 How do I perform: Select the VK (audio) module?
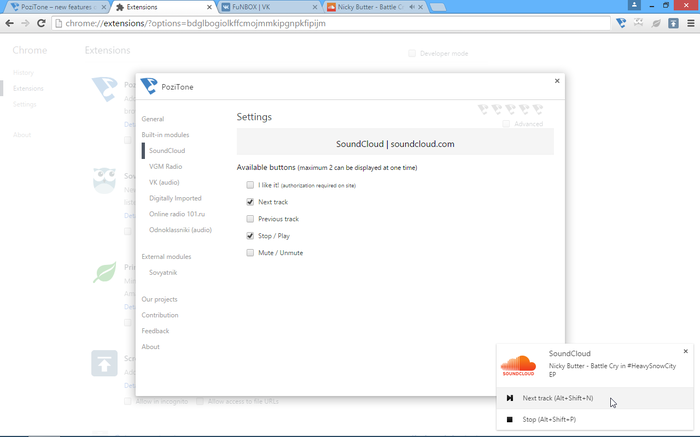click(164, 182)
